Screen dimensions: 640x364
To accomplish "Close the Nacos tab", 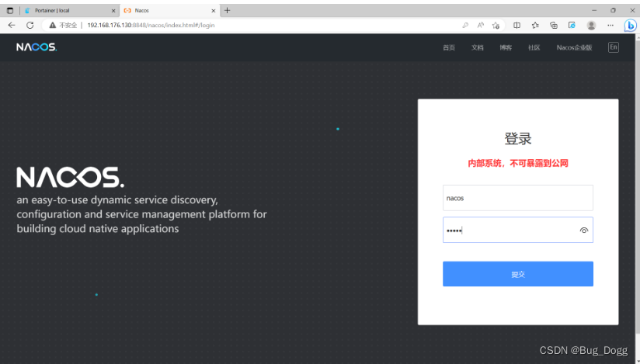I will (213, 11).
